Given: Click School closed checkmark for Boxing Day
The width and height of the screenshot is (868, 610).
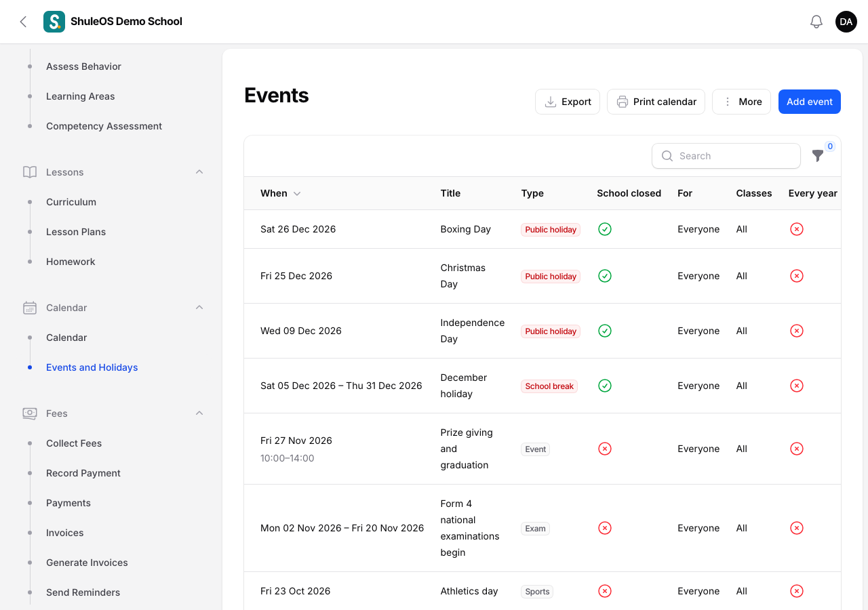Looking at the screenshot, I should [x=605, y=229].
